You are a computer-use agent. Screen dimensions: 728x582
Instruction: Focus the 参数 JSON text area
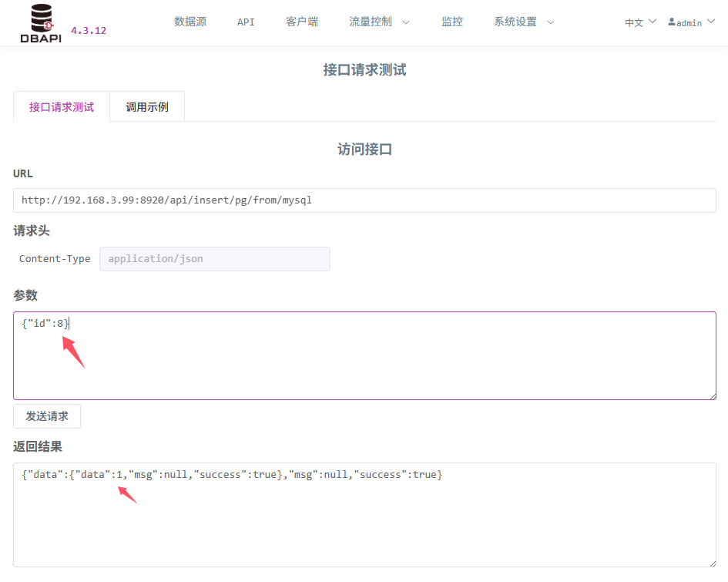tap(364, 355)
